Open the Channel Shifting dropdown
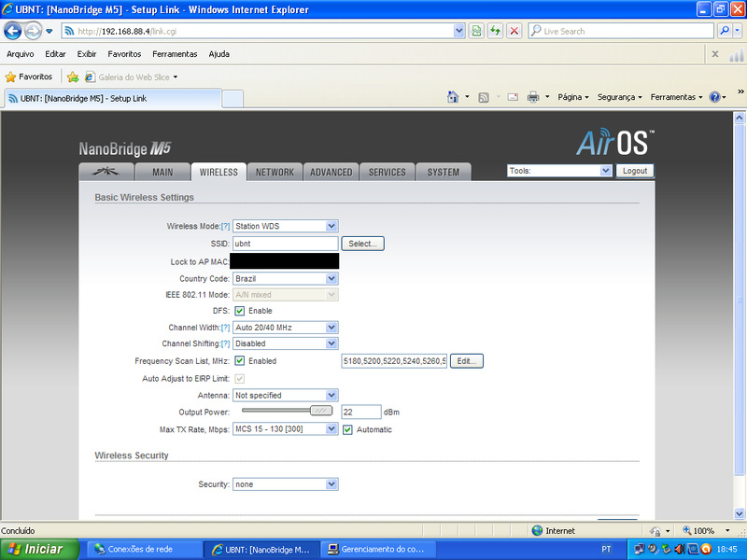 click(286, 343)
